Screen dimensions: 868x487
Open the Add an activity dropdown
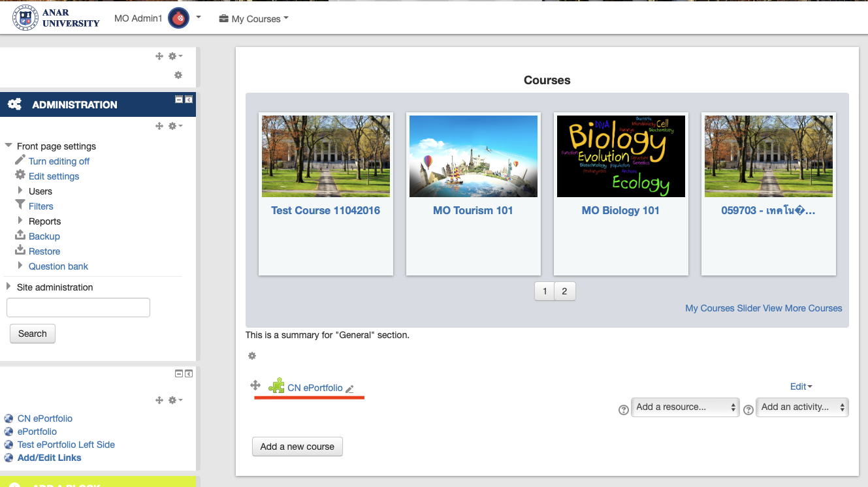pos(802,407)
